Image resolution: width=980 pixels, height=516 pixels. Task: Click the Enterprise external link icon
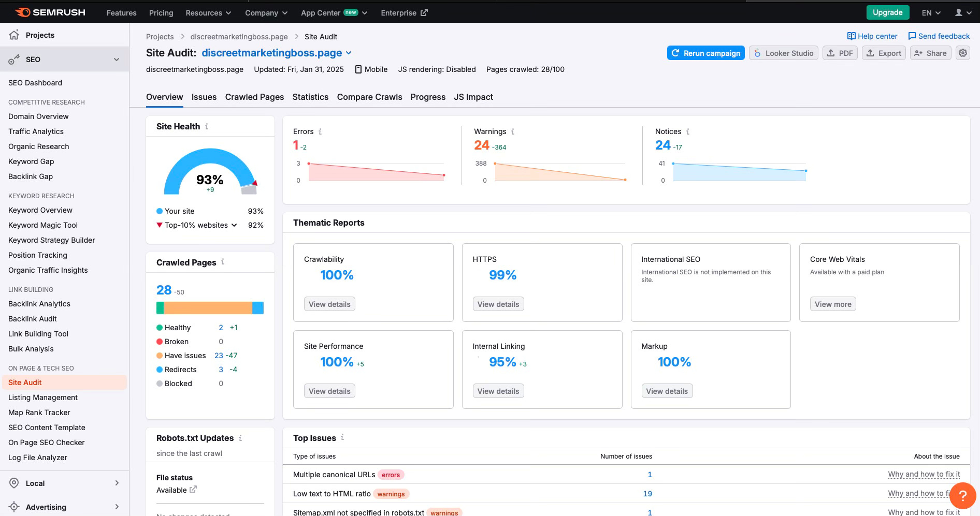point(424,12)
